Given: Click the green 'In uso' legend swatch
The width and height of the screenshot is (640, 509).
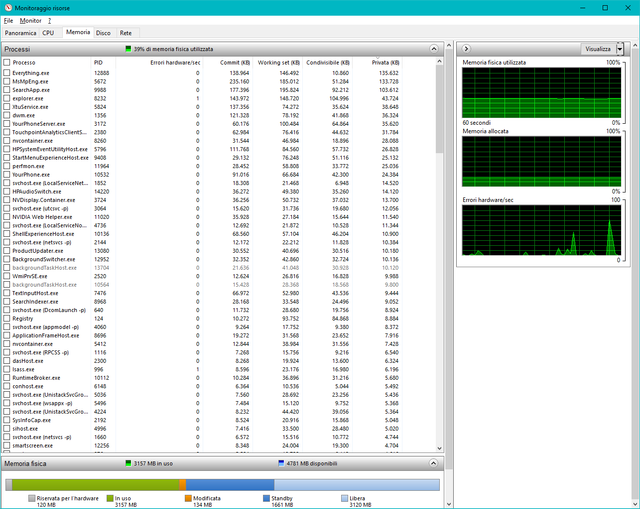Looking at the screenshot, I should pos(110,498).
